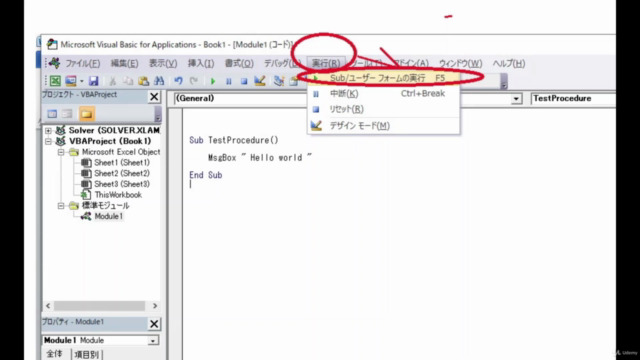
Task: Select 標準モジュール folder label in tree
Action: (x=105, y=205)
